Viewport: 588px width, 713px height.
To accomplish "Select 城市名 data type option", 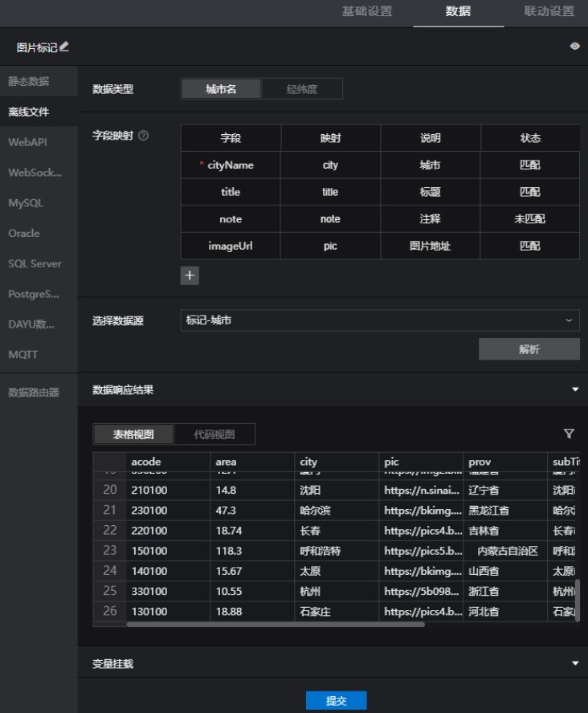I will tap(221, 89).
